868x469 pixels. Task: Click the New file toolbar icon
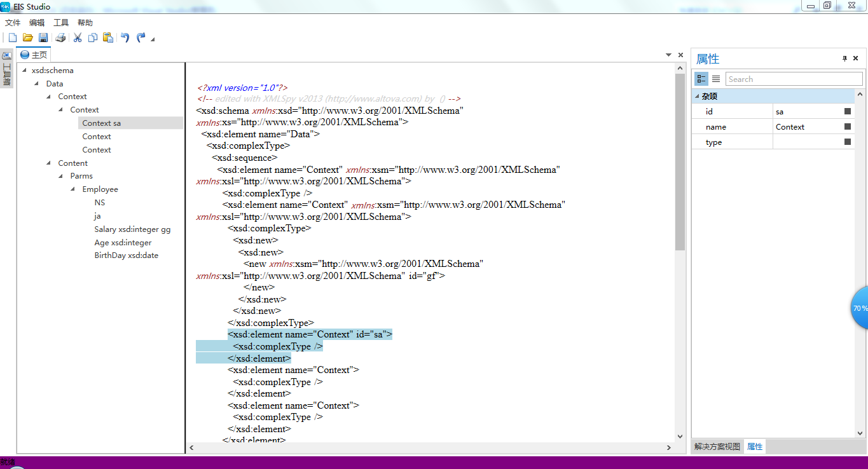[13, 37]
